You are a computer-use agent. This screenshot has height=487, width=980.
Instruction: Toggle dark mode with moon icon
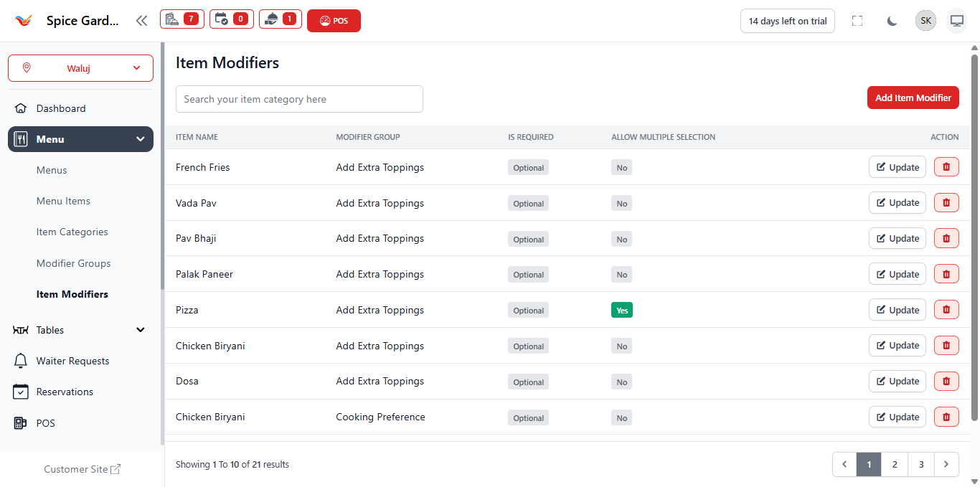pos(892,21)
